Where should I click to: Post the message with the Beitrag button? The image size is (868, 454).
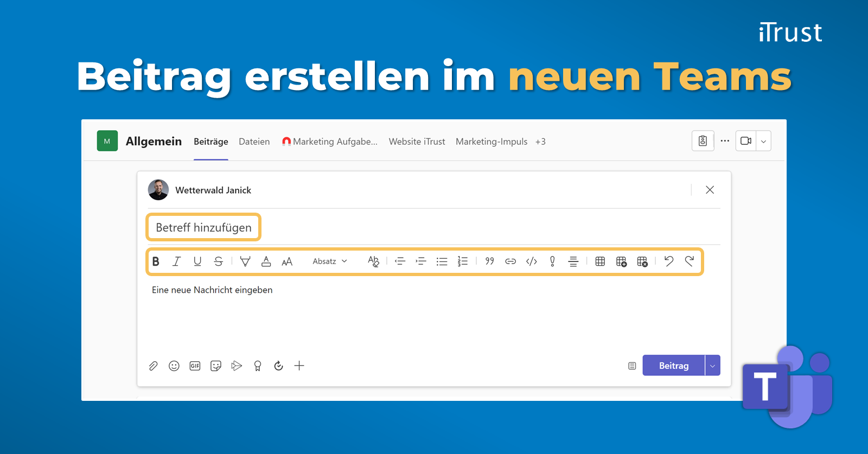(x=674, y=366)
